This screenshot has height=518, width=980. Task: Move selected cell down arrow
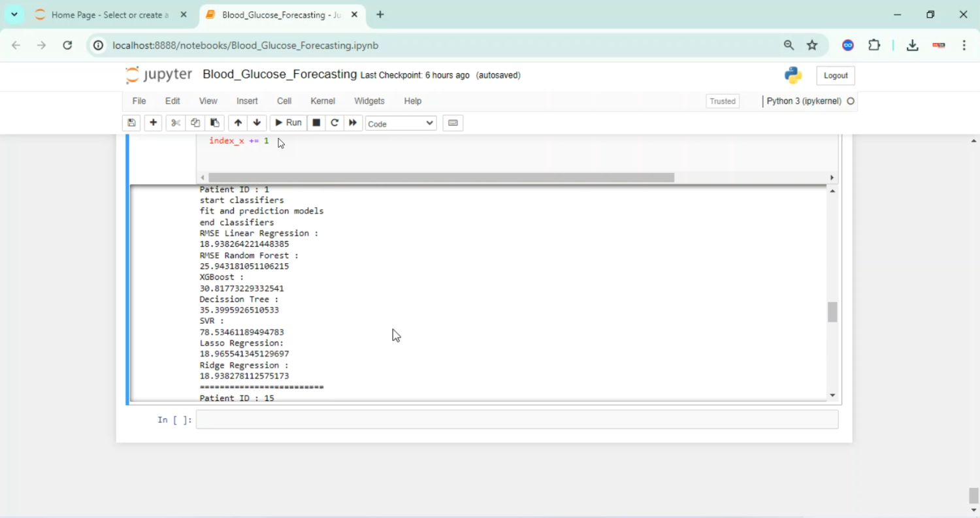tap(257, 123)
